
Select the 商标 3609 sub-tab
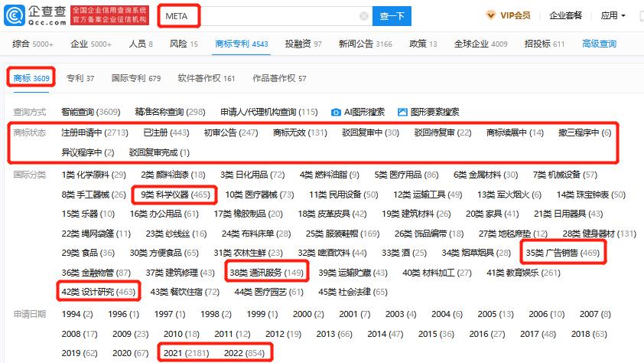[31, 78]
